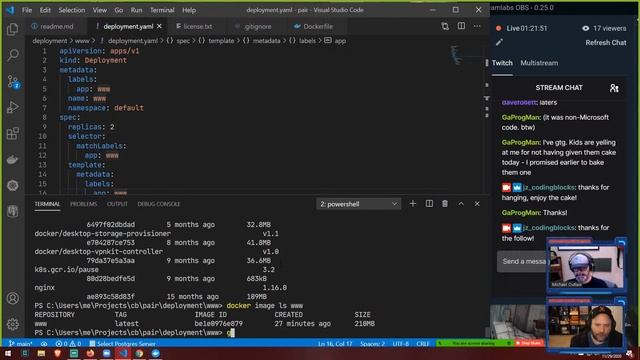Maximize the terminal panel size
Screen dimensions: 640x360
pos(461,204)
